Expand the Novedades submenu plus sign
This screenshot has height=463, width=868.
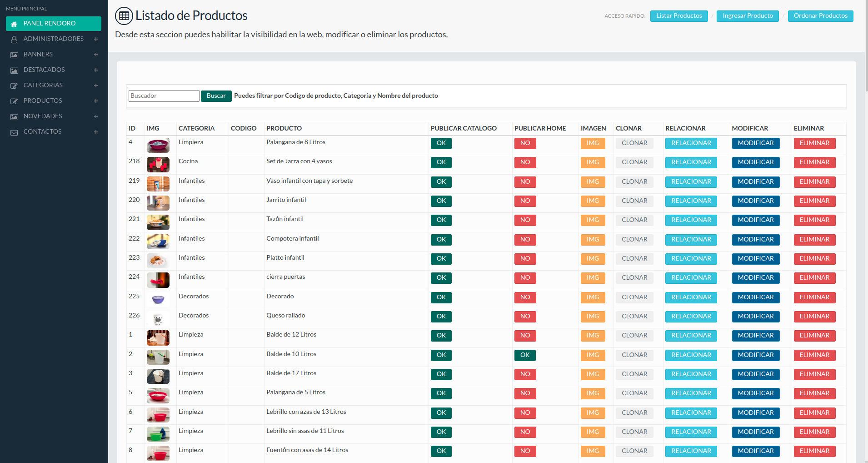pos(96,116)
